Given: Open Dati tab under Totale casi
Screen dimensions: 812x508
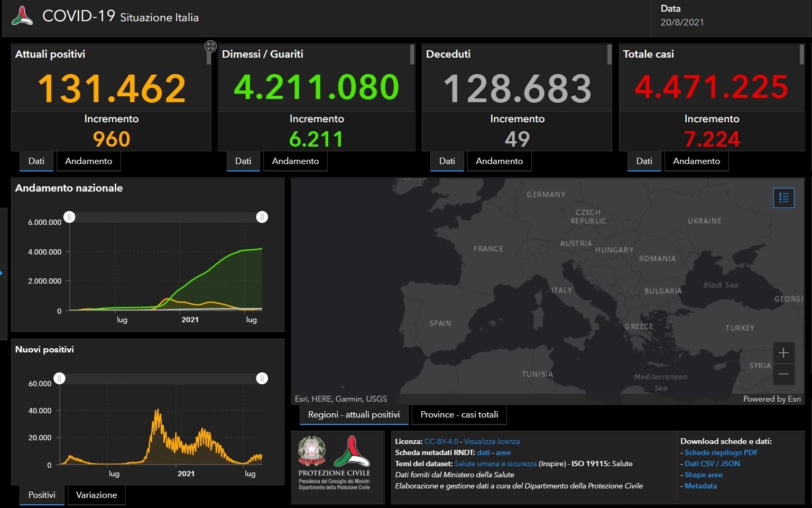Looking at the screenshot, I should tap(644, 161).
